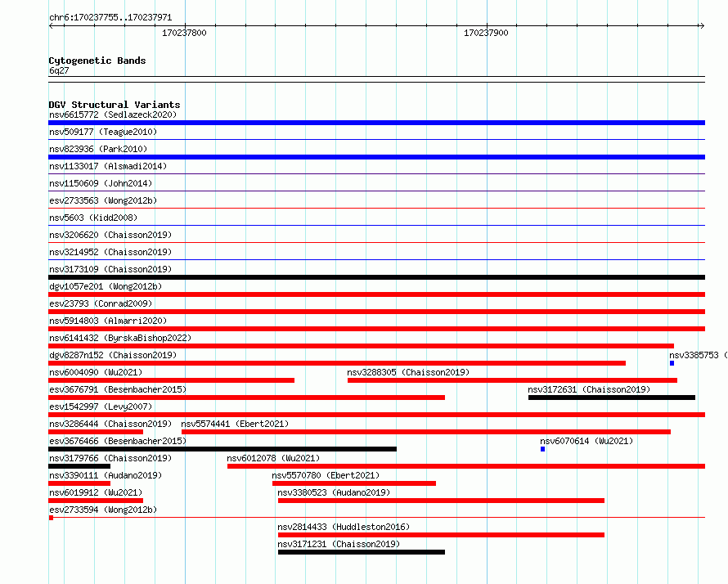Click the small blue nsv6070614 marker
Screen dimensions: 728x584
click(543, 449)
